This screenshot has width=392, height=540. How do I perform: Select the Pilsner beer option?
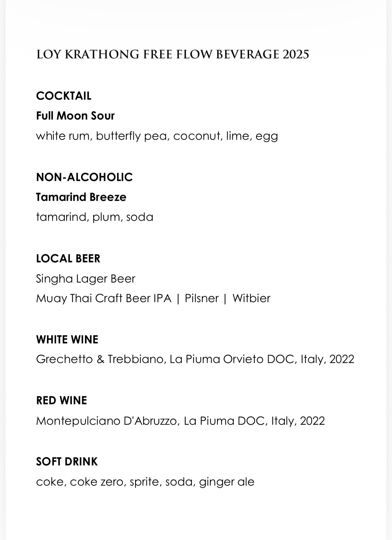point(202,298)
